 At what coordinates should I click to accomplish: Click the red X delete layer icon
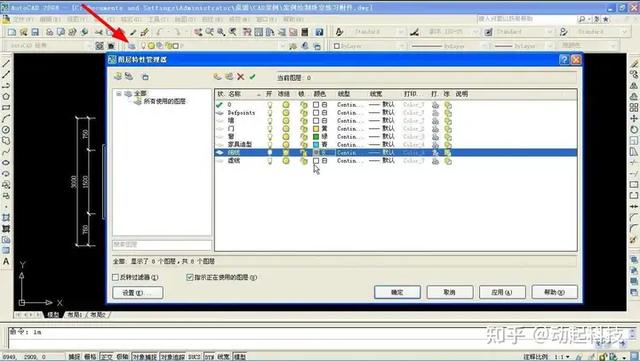point(241,76)
